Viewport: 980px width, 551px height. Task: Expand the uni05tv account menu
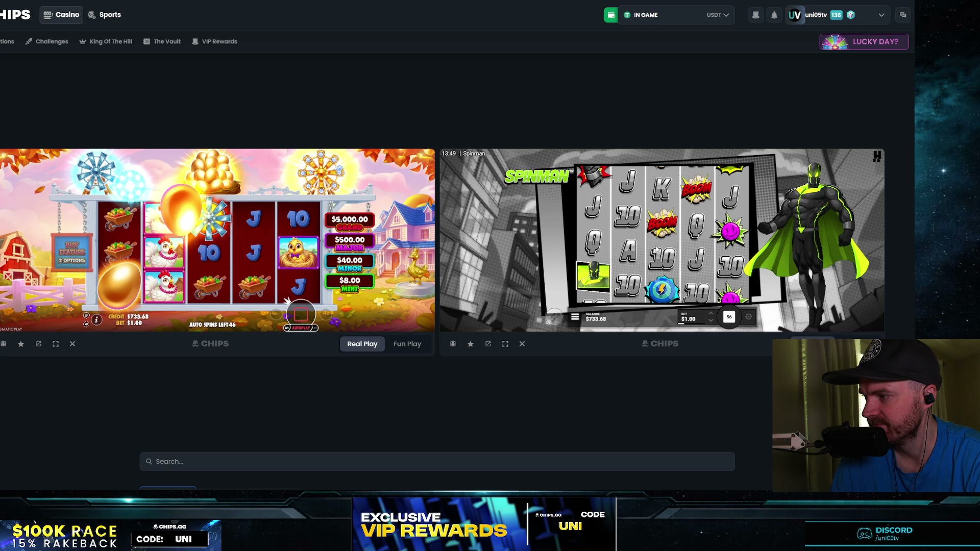(881, 15)
